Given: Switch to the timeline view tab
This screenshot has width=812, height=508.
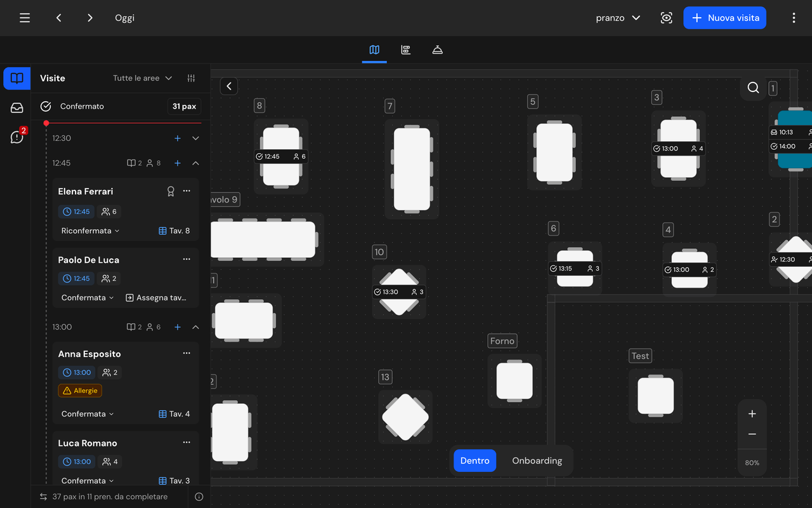Looking at the screenshot, I should (x=406, y=50).
